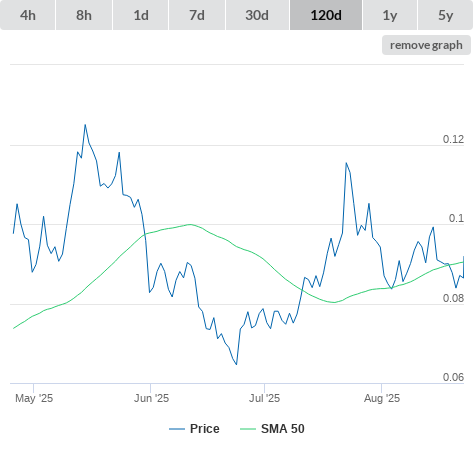Select the 4h time range tab

tap(28, 15)
